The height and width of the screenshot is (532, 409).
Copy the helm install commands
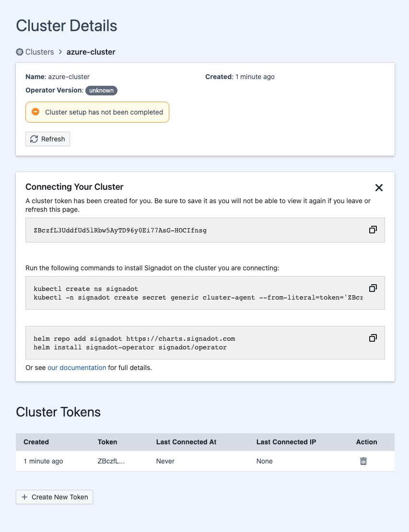pos(373,338)
